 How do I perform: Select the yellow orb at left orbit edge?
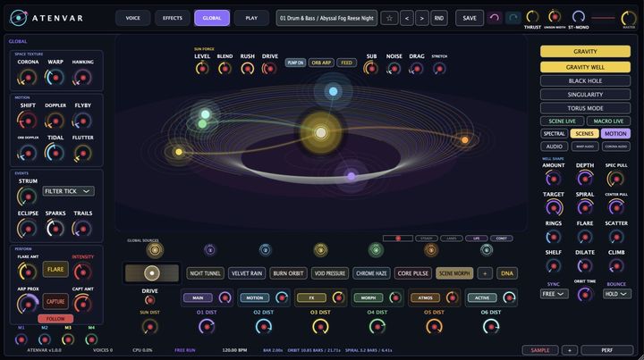tap(179, 152)
